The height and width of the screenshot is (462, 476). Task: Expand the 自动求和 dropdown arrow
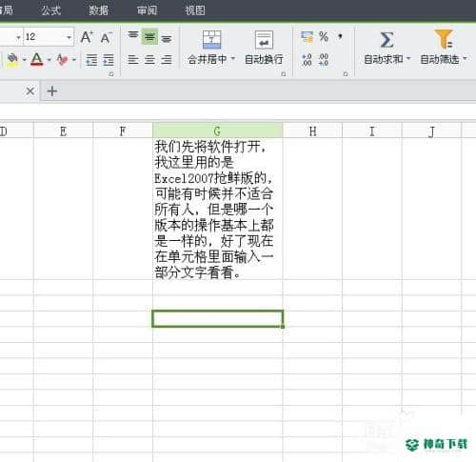click(x=408, y=59)
